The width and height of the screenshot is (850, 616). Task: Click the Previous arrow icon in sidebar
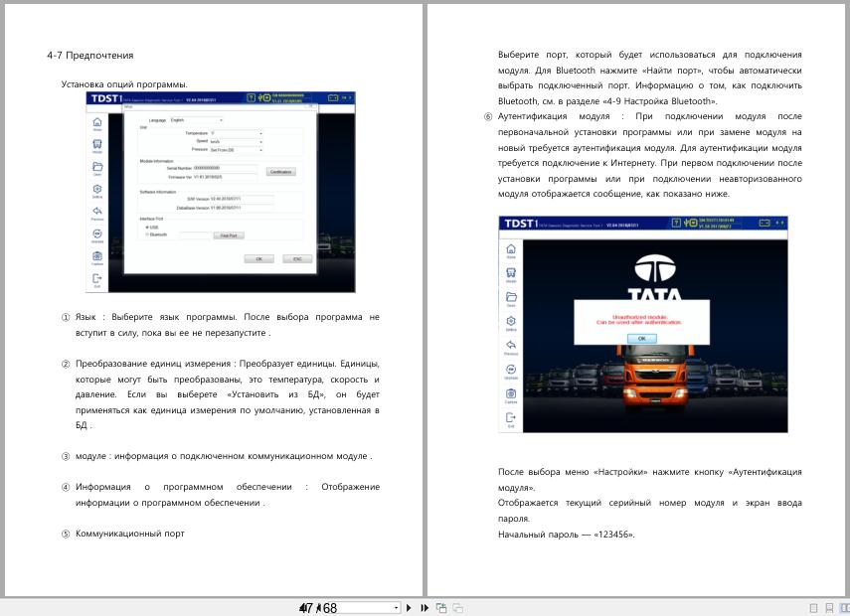(x=97, y=212)
